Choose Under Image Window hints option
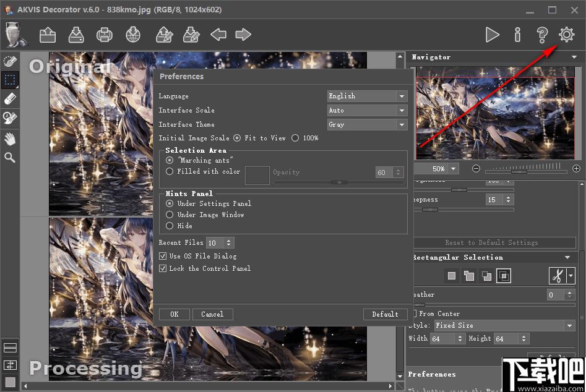The image size is (586, 392). tap(170, 215)
